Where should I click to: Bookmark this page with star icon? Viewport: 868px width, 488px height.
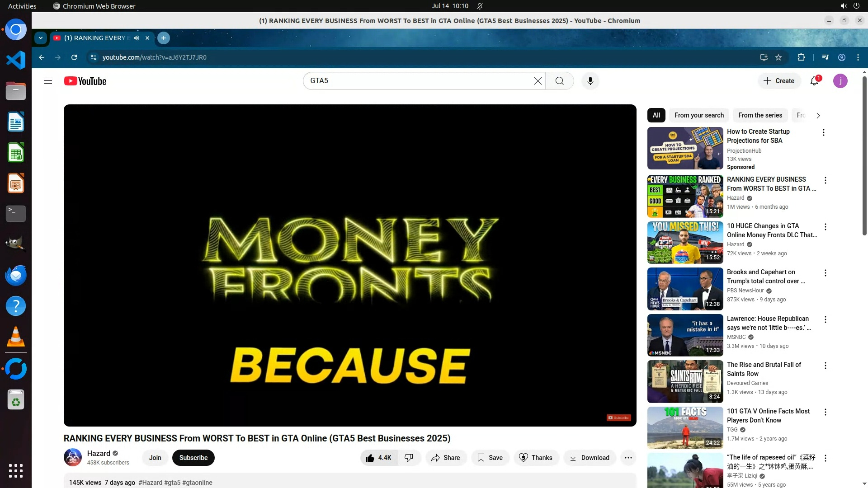[778, 57]
